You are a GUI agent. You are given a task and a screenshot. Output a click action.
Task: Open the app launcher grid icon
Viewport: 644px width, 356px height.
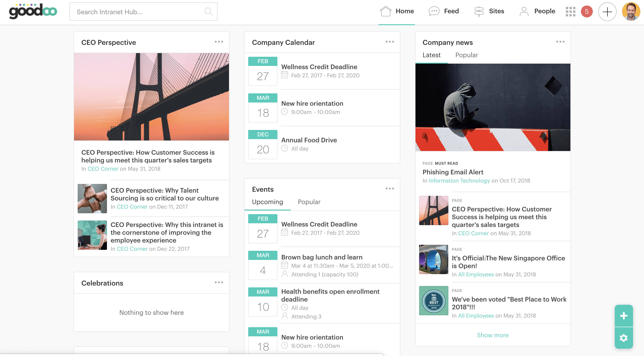pos(570,11)
